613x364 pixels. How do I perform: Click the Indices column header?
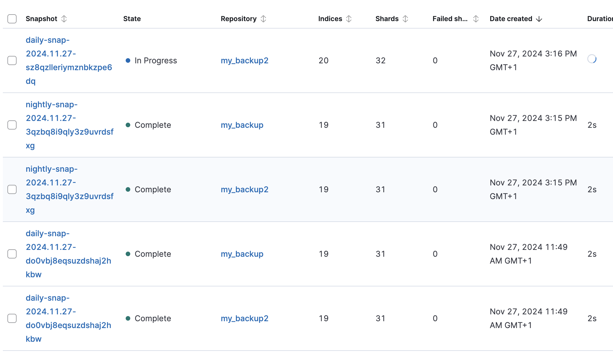click(330, 19)
